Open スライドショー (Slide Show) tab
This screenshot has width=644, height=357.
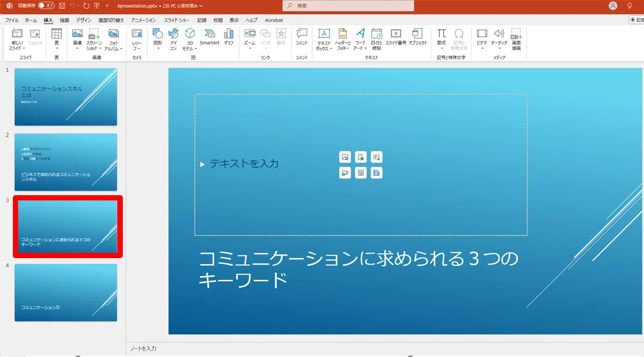177,20
